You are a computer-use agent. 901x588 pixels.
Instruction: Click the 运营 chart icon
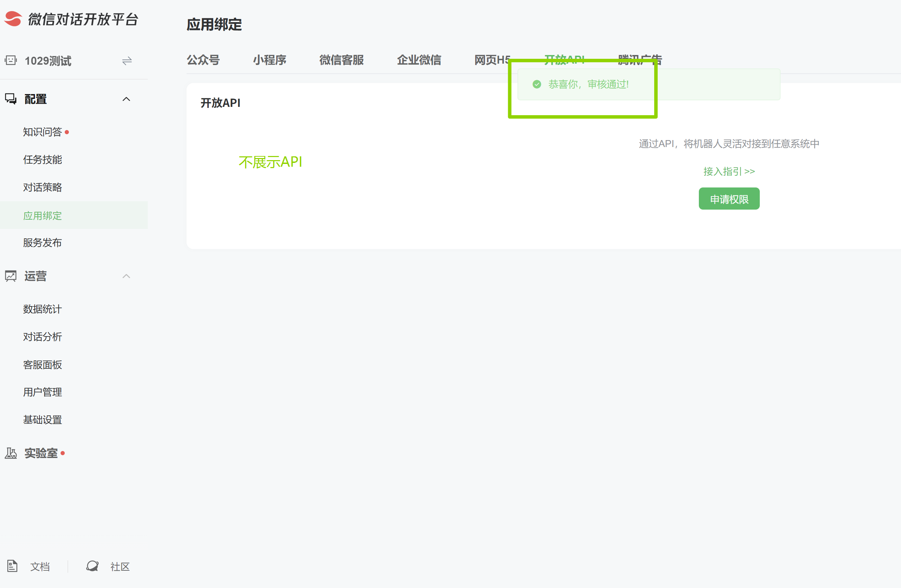(11, 276)
